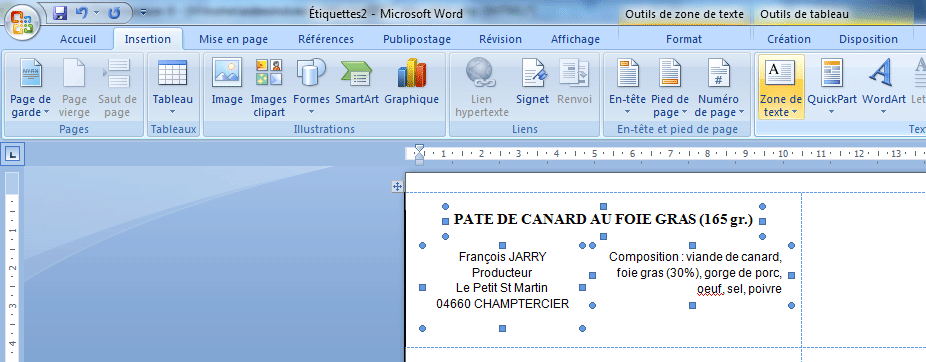This screenshot has height=362, width=926.
Task: Open the Office button menu
Action: 22,23
